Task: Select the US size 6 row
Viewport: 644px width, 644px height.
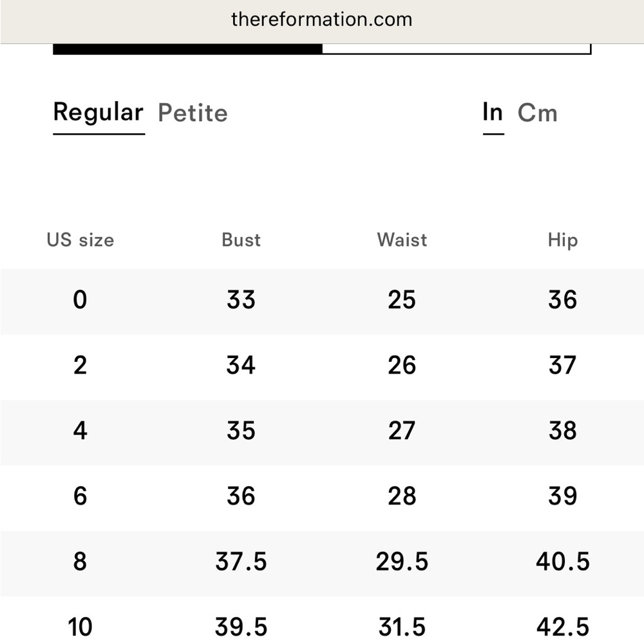Action: point(322,498)
